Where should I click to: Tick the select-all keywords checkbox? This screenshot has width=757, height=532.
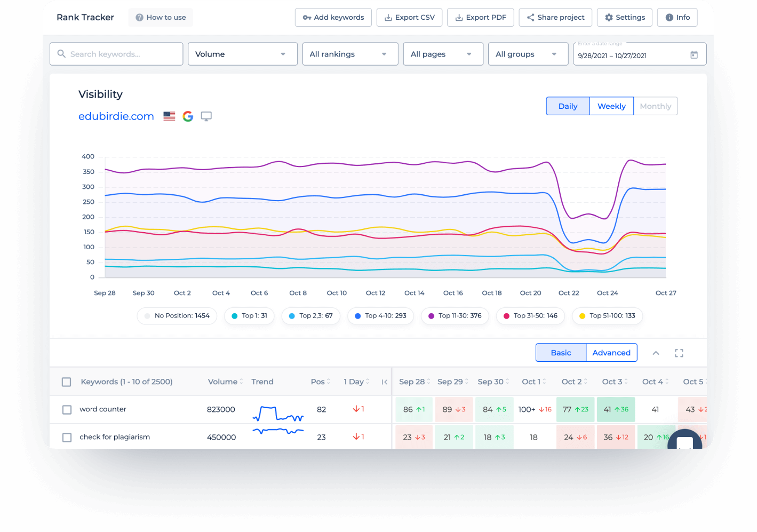(x=67, y=382)
